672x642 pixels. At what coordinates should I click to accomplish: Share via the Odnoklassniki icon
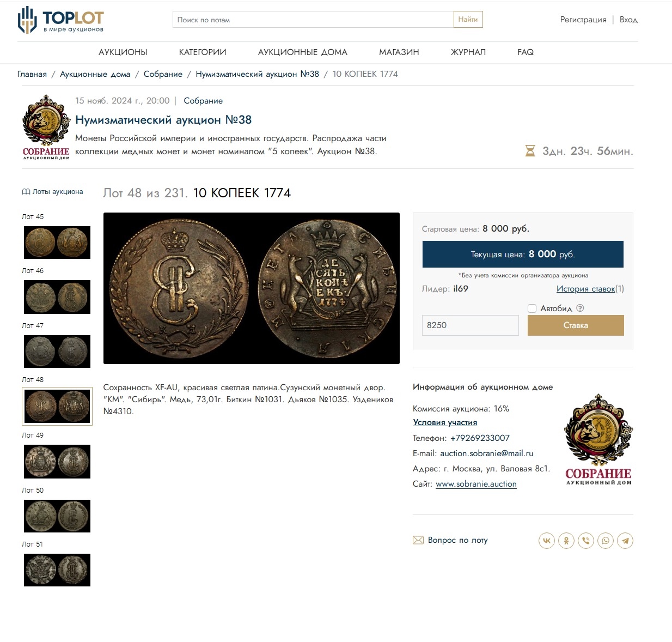[566, 541]
